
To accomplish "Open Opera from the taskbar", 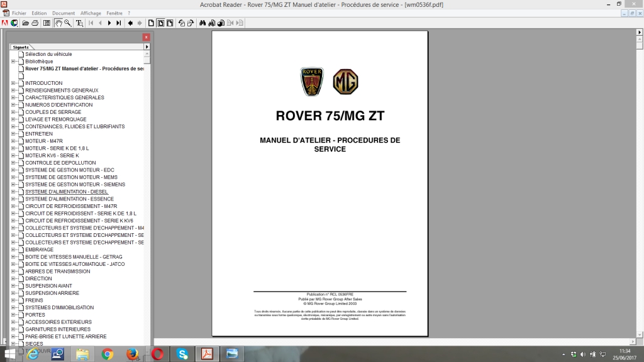I will [157, 354].
